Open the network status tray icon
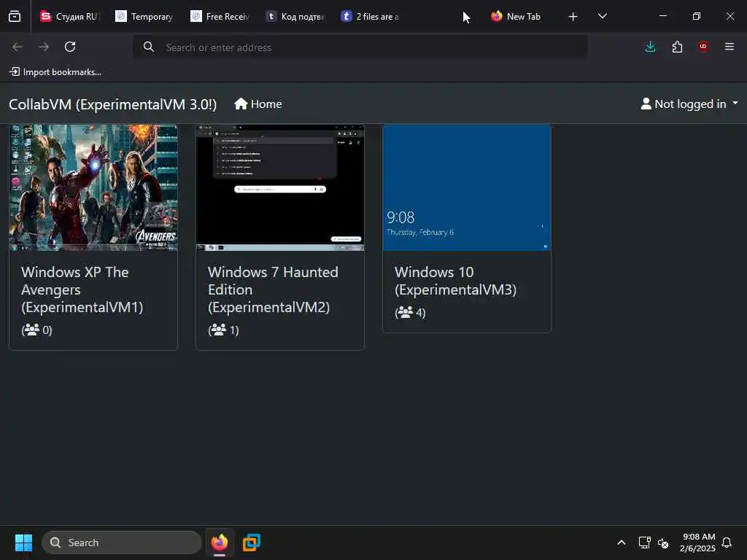Viewport: 747px width, 560px height. click(644, 542)
